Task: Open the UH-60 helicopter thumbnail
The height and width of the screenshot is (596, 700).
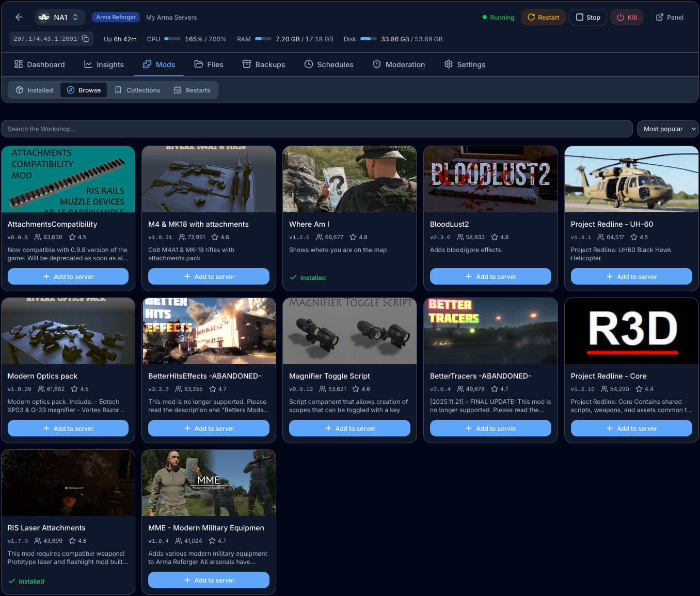Action: pyautogui.click(x=631, y=179)
